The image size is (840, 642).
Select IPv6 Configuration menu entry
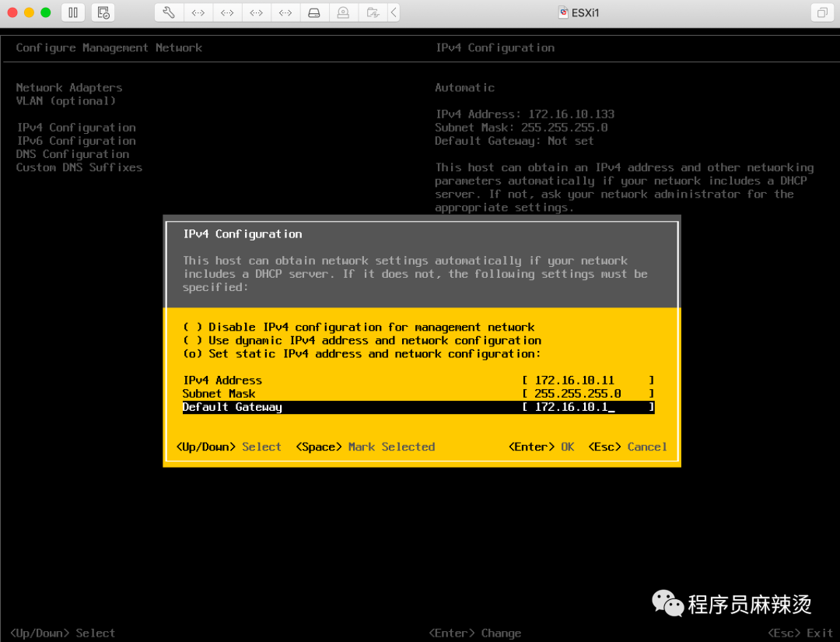click(x=76, y=141)
